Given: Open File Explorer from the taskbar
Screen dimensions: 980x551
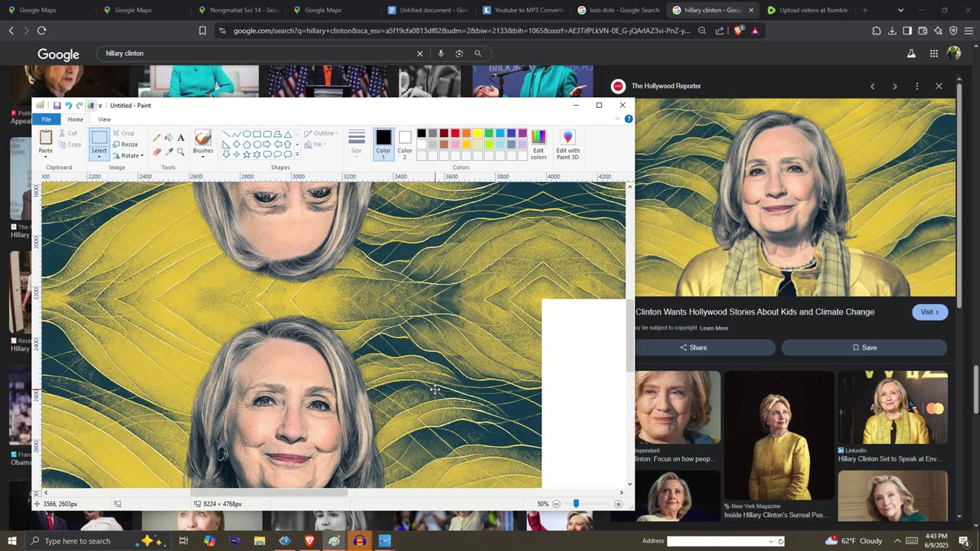Looking at the screenshot, I should (x=260, y=541).
